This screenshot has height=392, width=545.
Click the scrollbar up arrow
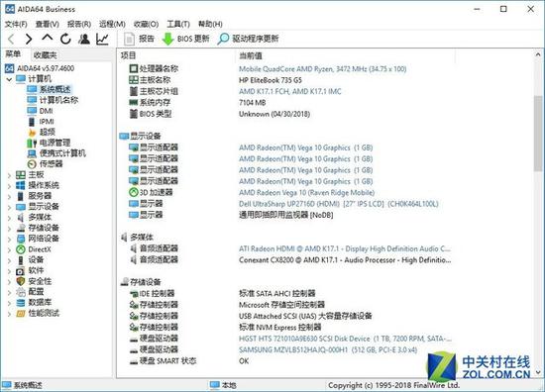pyautogui.click(x=538, y=54)
